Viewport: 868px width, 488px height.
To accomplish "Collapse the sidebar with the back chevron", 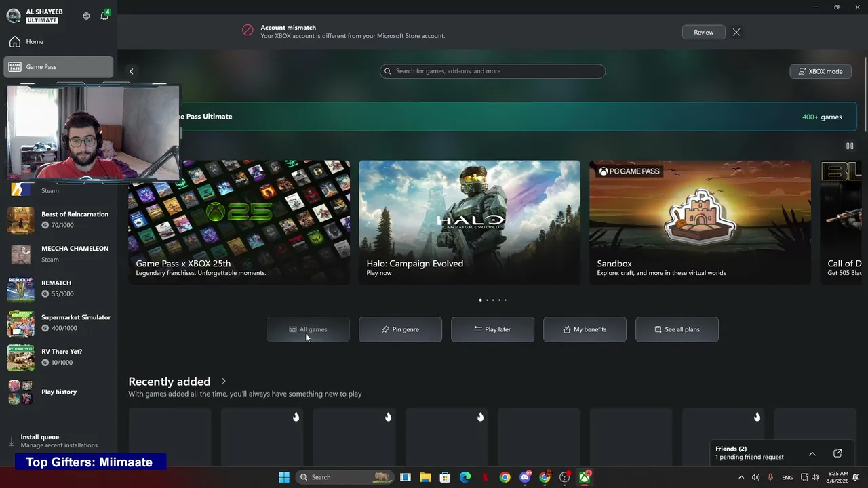I will click(132, 71).
